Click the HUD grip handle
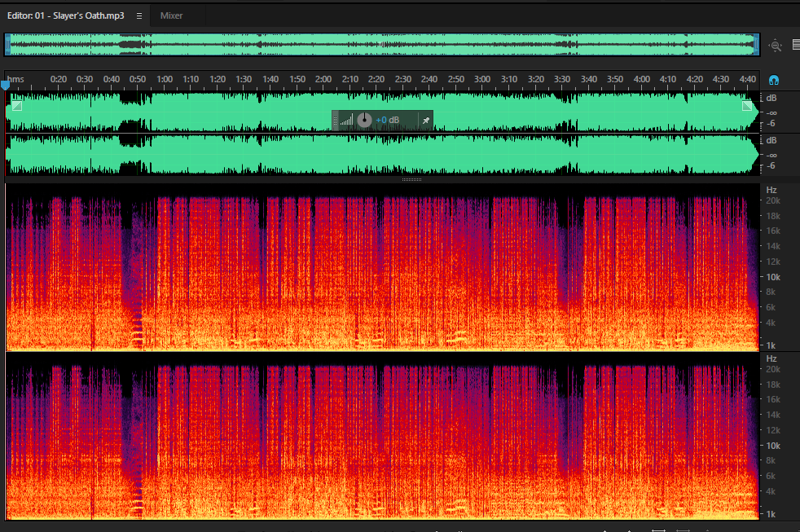 point(335,121)
